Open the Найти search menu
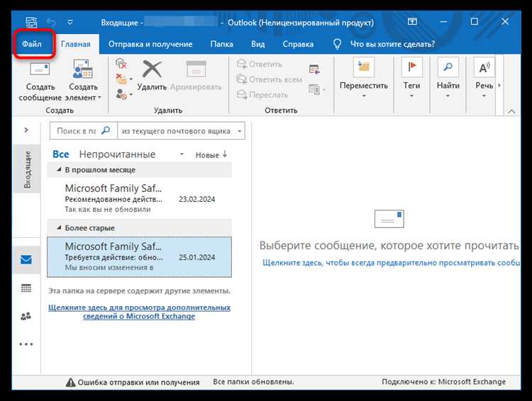The width and height of the screenshot is (532, 401). [448, 79]
